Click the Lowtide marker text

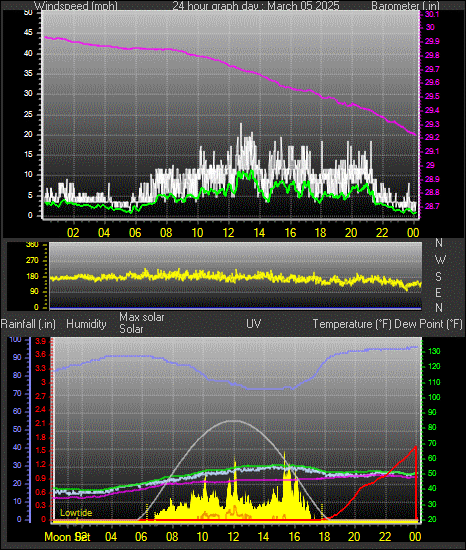[x=76, y=513]
